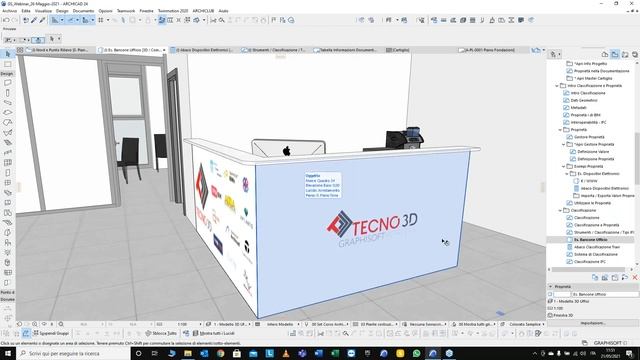The width and height of the screenshot is (640, 360).
Task: Toggle the 3D window view button
Action: 162,20
